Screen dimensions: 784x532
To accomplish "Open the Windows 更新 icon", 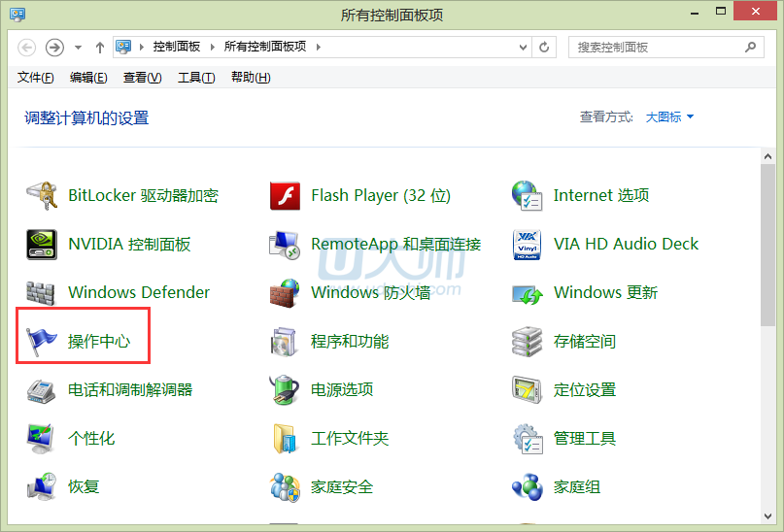I will point(528,295).
